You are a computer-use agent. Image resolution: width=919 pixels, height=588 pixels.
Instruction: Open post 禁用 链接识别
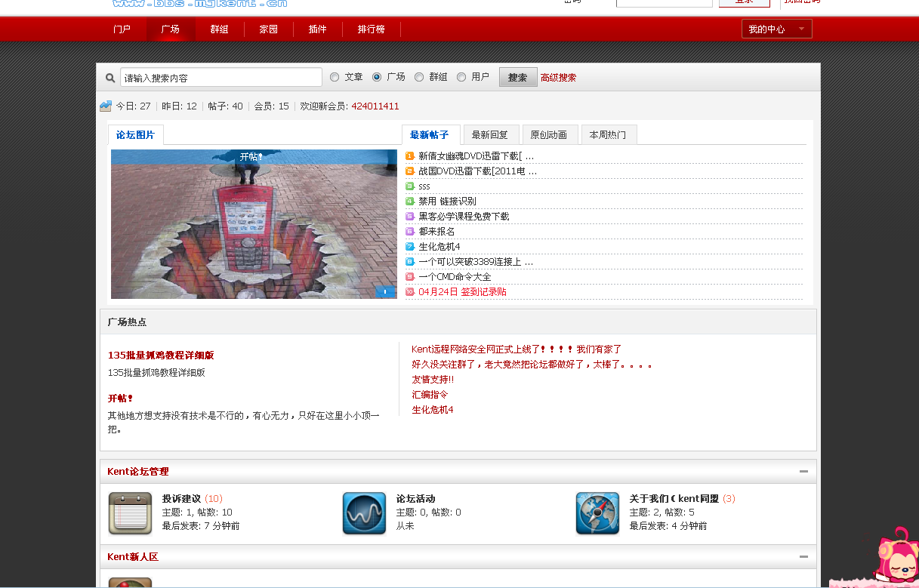(x=447, y=202)
